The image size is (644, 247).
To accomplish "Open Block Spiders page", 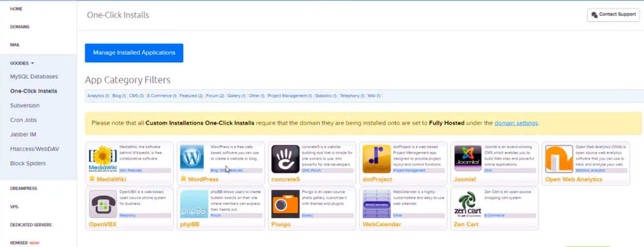I will [28, 163].
